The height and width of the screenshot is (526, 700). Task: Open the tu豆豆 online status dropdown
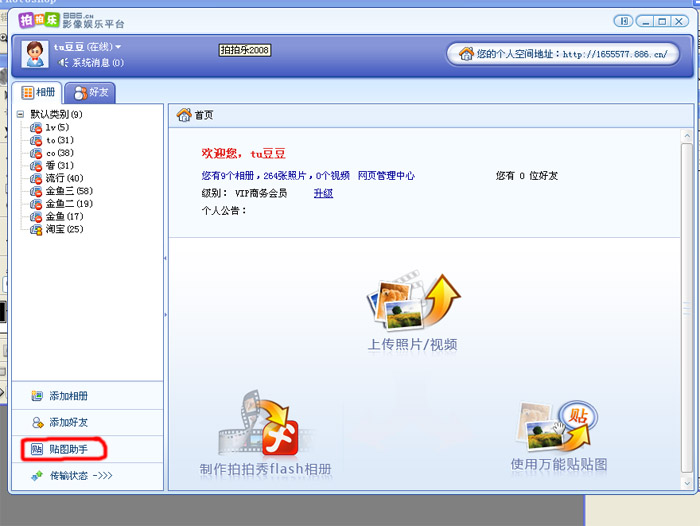tap(118, 46)
